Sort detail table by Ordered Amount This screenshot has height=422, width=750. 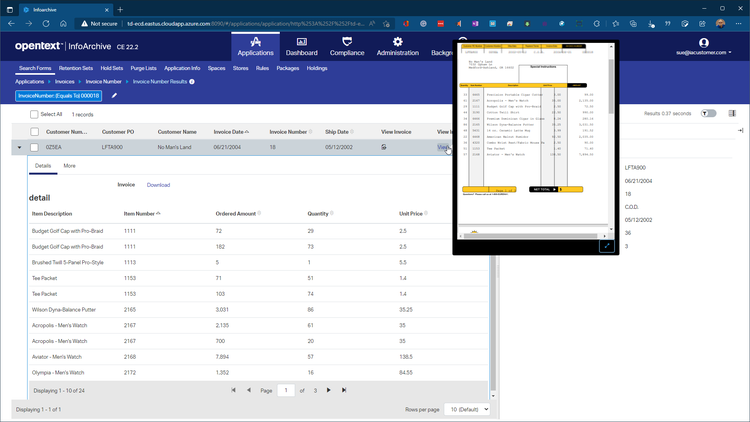pyautogui.click(x=238, y=214)
